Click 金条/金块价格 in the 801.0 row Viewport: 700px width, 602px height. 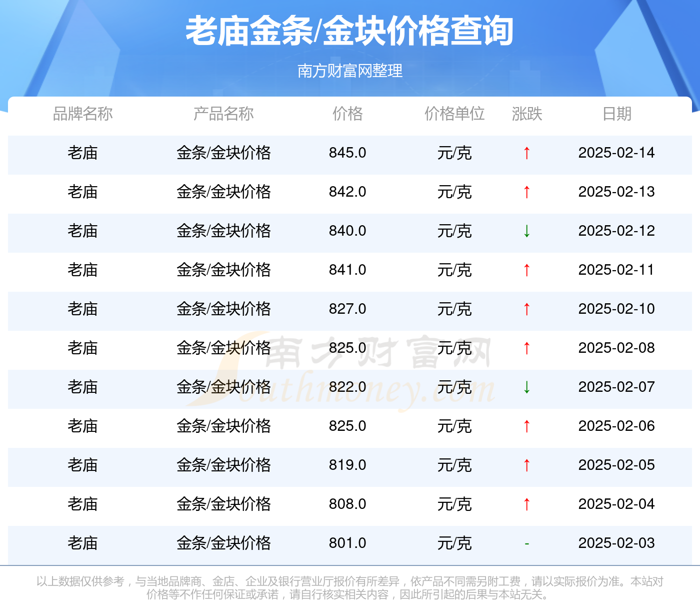point(223,543)
